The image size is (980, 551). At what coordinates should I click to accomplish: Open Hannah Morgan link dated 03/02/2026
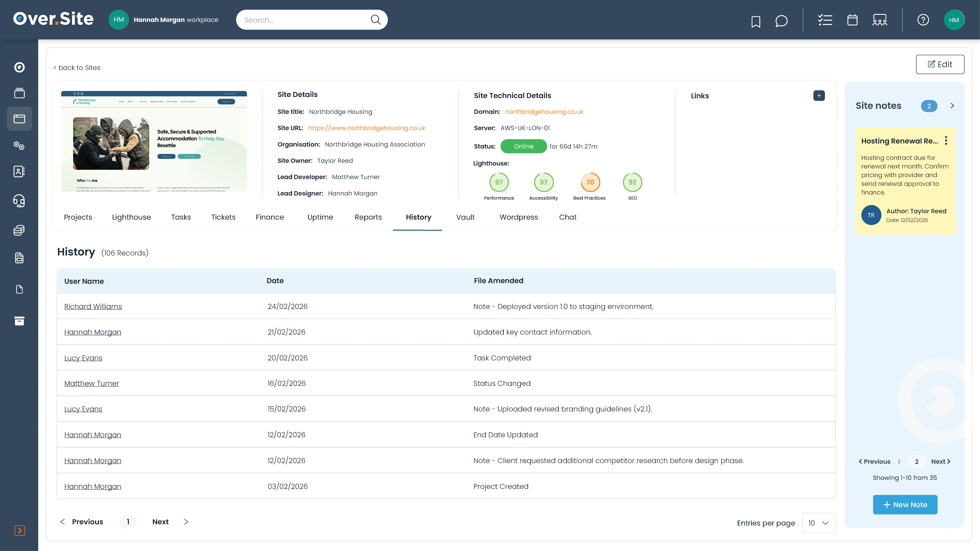pos(93,486)
